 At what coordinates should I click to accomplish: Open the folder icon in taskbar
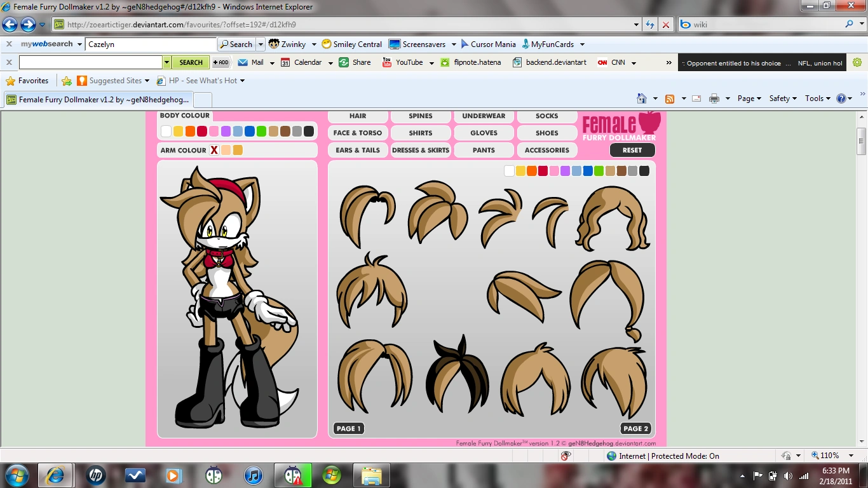pyautogui.click(x=372, y=475)
